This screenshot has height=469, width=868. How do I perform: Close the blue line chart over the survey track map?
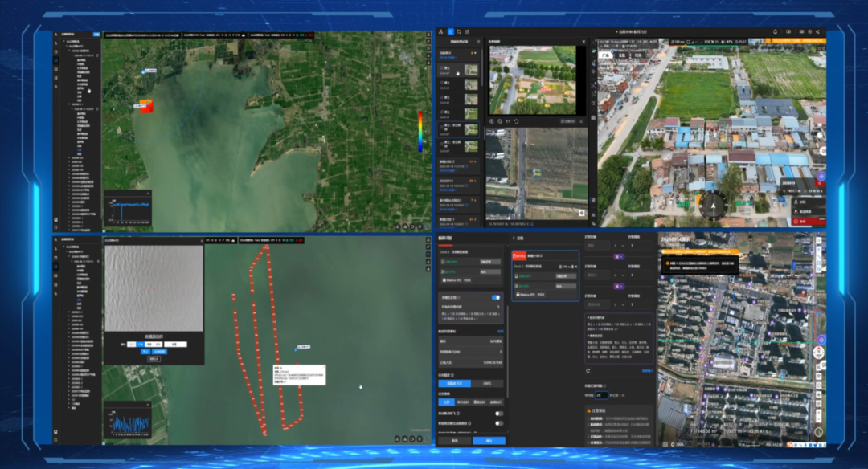pos(148,404)
